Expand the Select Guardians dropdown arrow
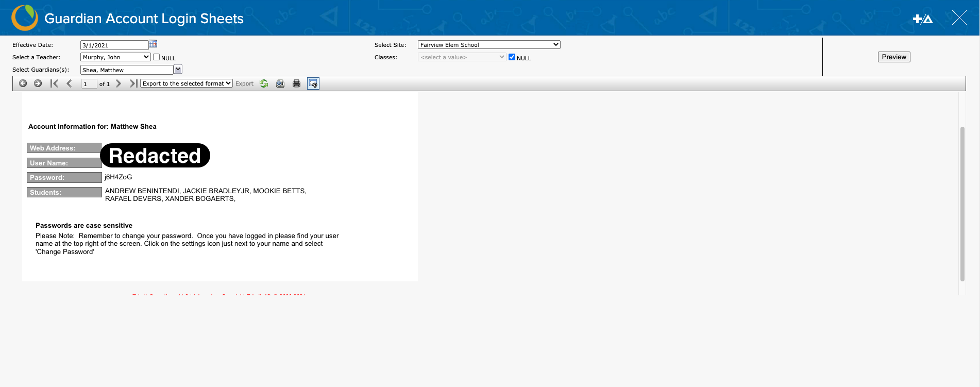The width and height of the screenshot is (980, 387). (x=178, y=70)
